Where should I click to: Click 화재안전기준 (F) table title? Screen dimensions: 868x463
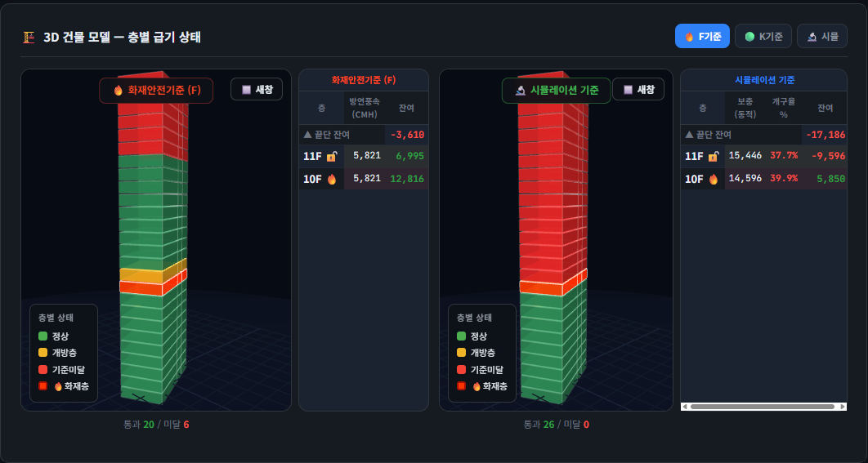coord(364,80)
